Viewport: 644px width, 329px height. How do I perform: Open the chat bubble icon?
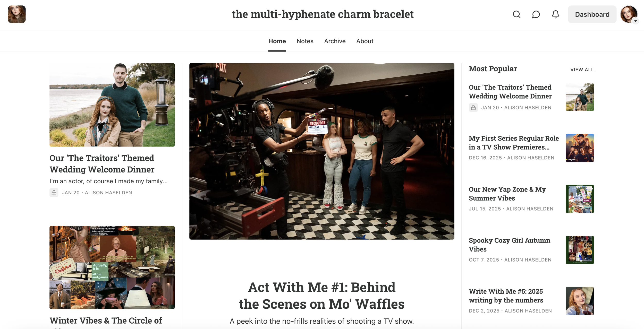(536, 14)
